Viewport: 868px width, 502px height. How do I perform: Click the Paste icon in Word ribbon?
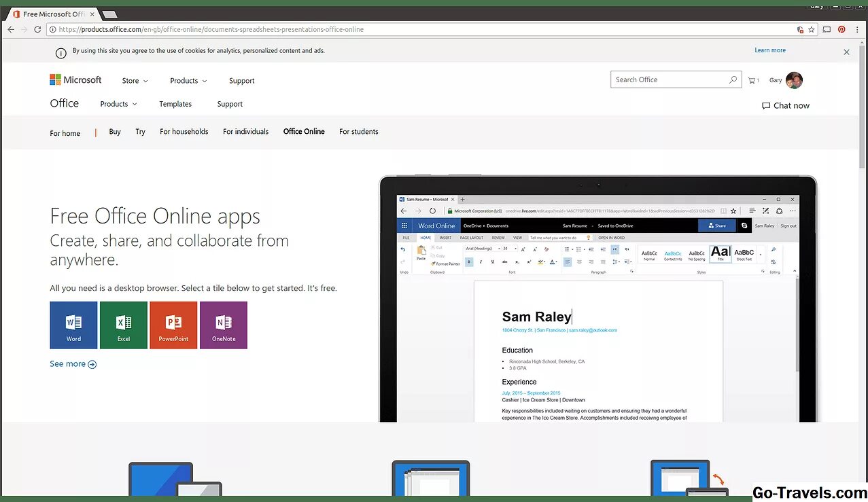click(x=421, y=252)
